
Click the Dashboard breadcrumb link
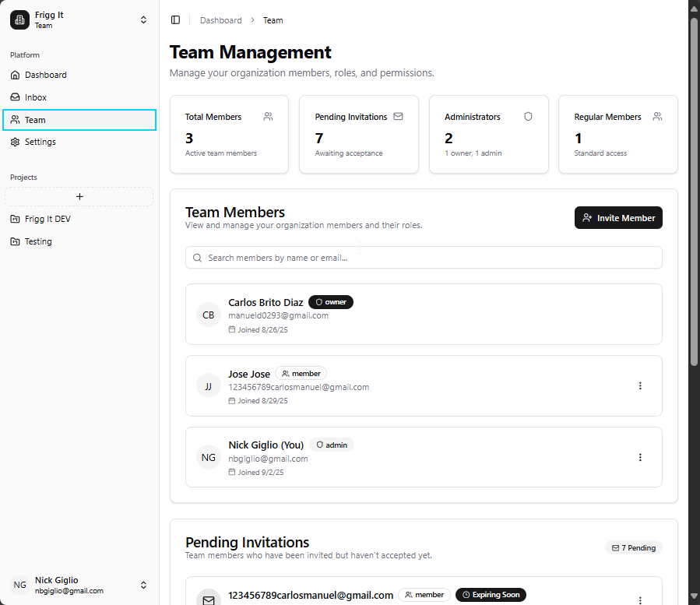(x=221, y=20)
